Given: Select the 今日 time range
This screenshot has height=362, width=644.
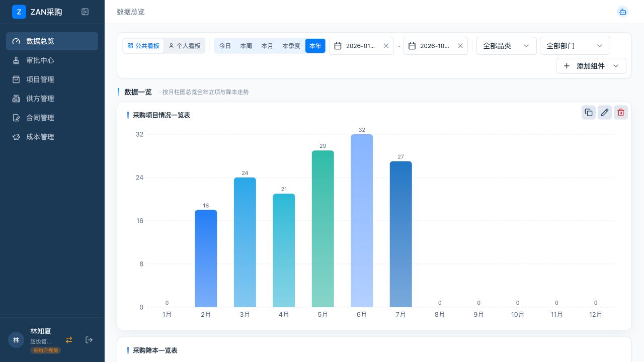Looking at the screenshot, I should pyautogui.click(x=225, y=46).
